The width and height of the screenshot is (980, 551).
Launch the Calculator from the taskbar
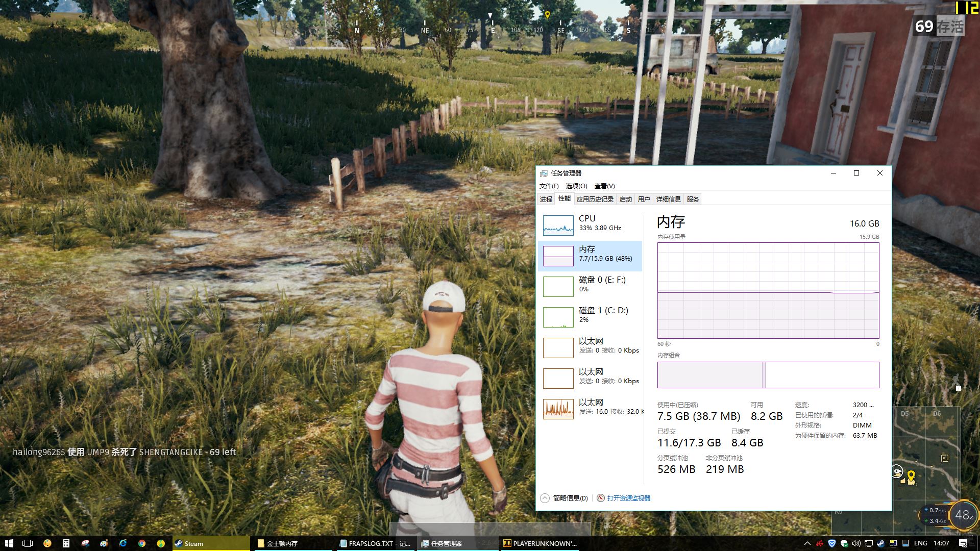tap(66, 543)
